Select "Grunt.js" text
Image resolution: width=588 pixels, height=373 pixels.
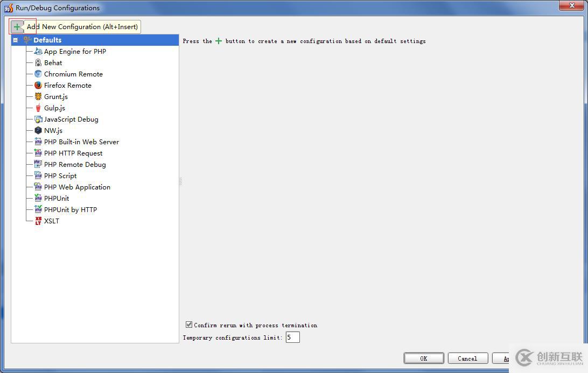tap(56, 97)
